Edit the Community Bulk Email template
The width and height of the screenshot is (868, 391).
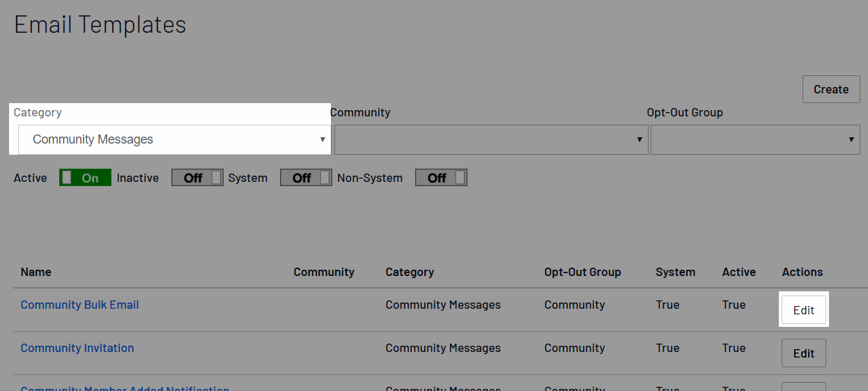(804, 310)
